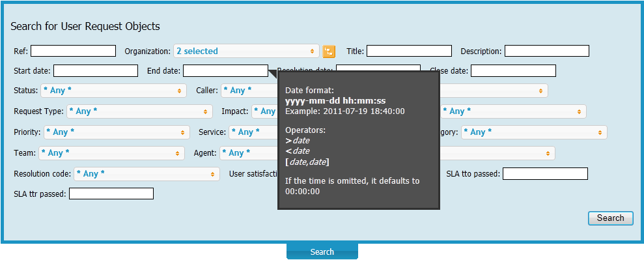The width and height of the screenshot is (644, 260).
Task: Select the SLA tto passed field
Action: click(546, 174)
